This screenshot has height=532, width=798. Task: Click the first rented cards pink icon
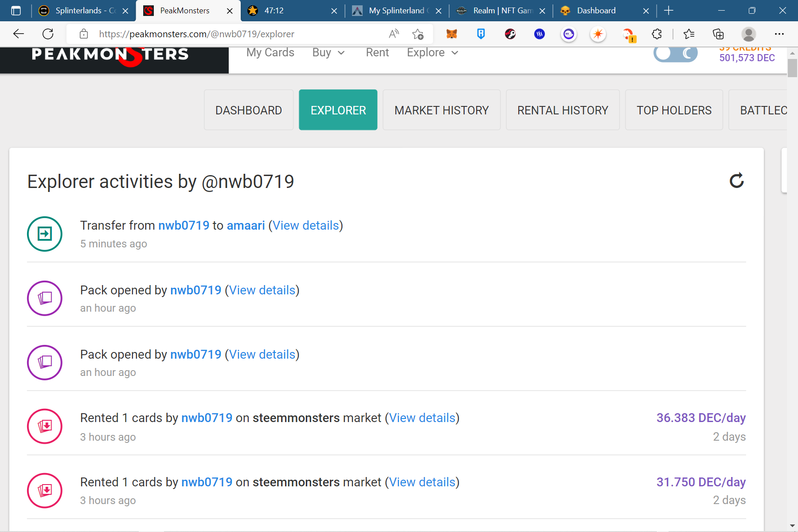tap(45, 426)
